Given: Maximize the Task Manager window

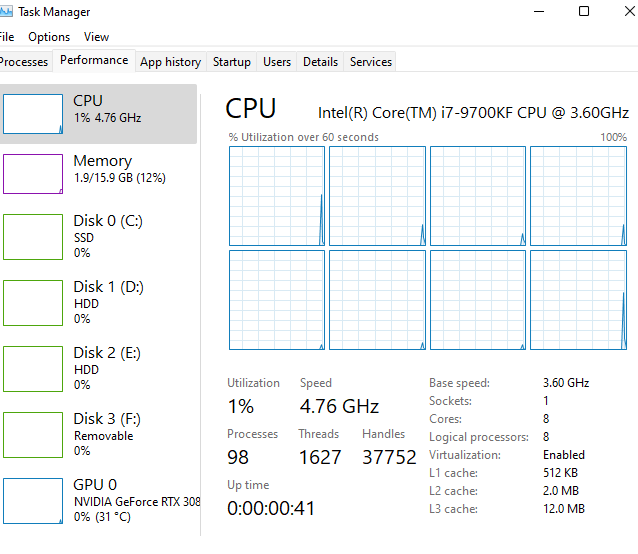Looking at the screenshot, I should point(584,12).
